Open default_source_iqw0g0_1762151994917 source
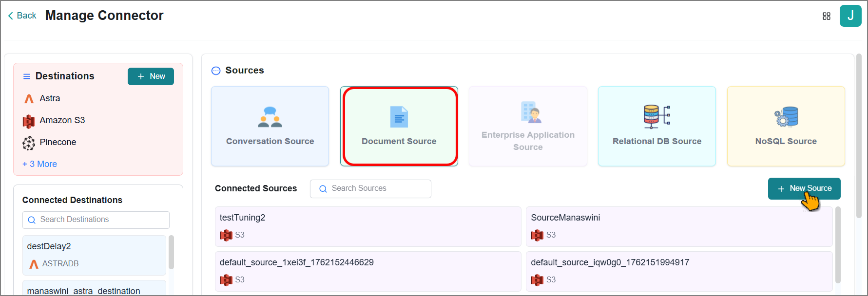Image resolution: width=868 pixels, height=296 pixels. click(x=679, y=271)
